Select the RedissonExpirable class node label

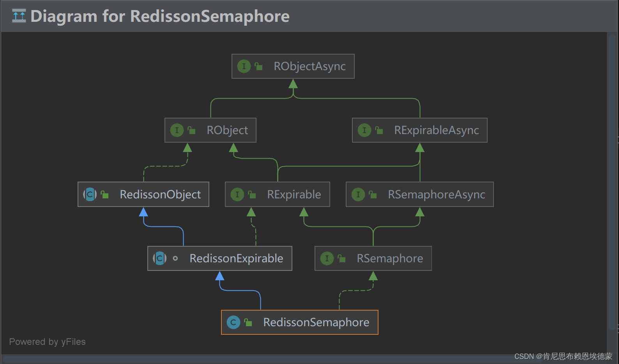point(236,258)
